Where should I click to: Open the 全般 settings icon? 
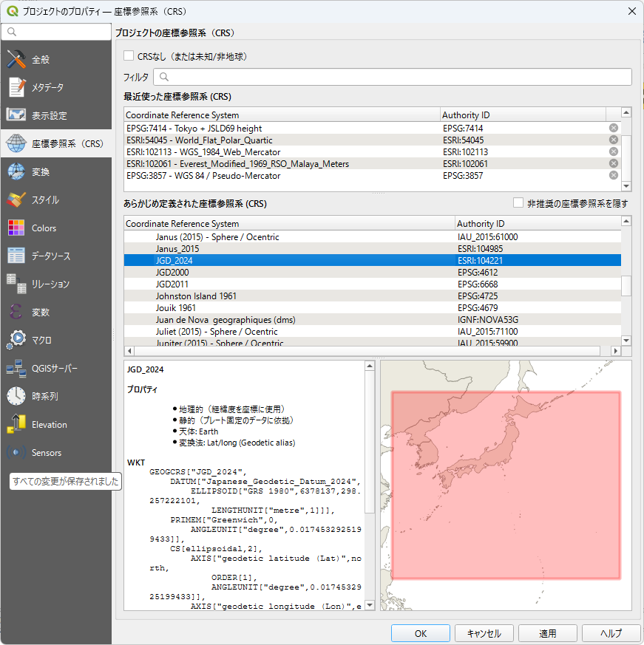coord(16,59)
